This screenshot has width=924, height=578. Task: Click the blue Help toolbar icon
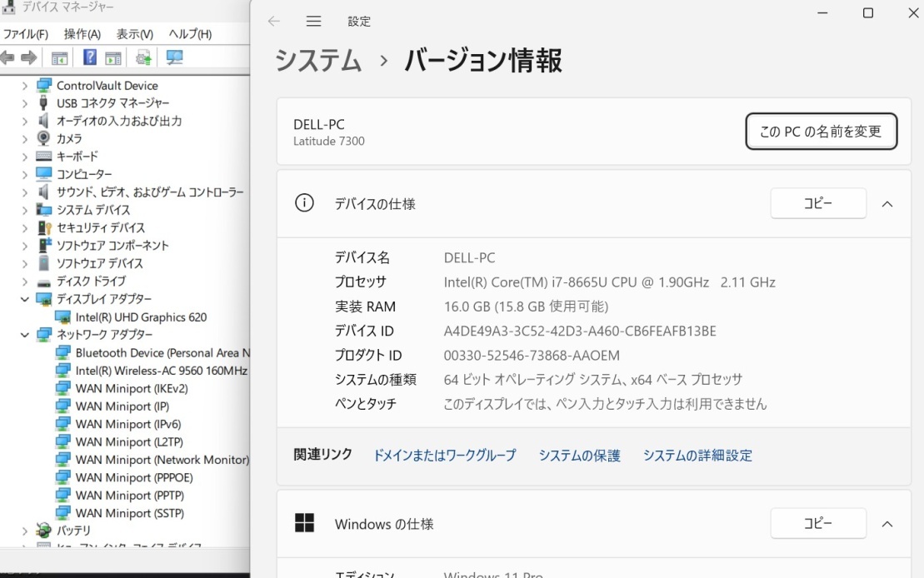coord(90,57)
